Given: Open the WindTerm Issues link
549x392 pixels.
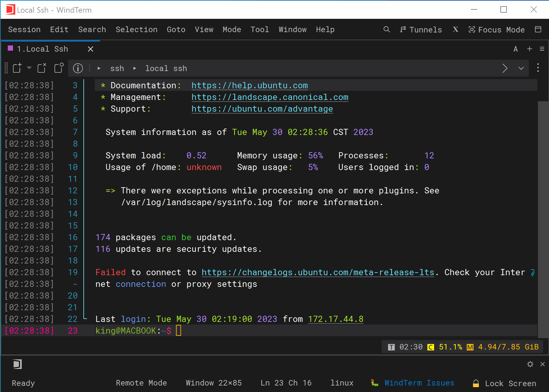Looking at the screenshot, I should [x=419, y=383].
